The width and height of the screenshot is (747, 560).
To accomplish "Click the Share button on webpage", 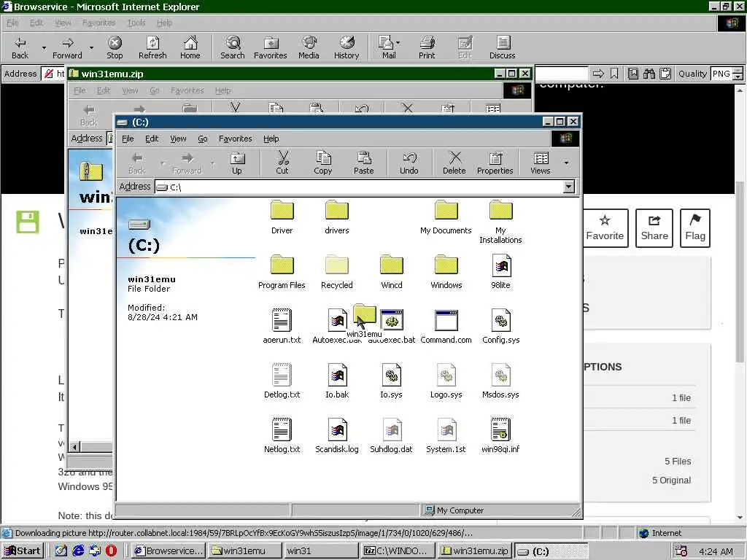I will click(x=654, y=228).
